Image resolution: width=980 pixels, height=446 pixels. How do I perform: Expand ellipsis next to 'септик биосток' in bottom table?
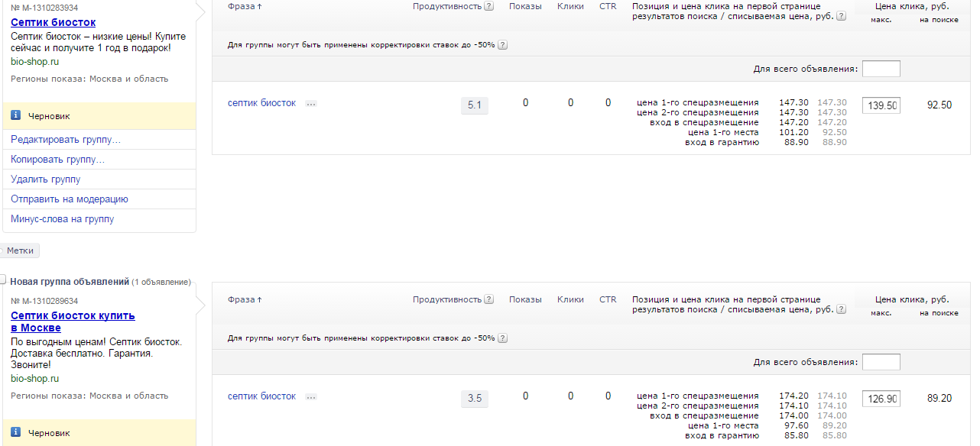[311, 397]
